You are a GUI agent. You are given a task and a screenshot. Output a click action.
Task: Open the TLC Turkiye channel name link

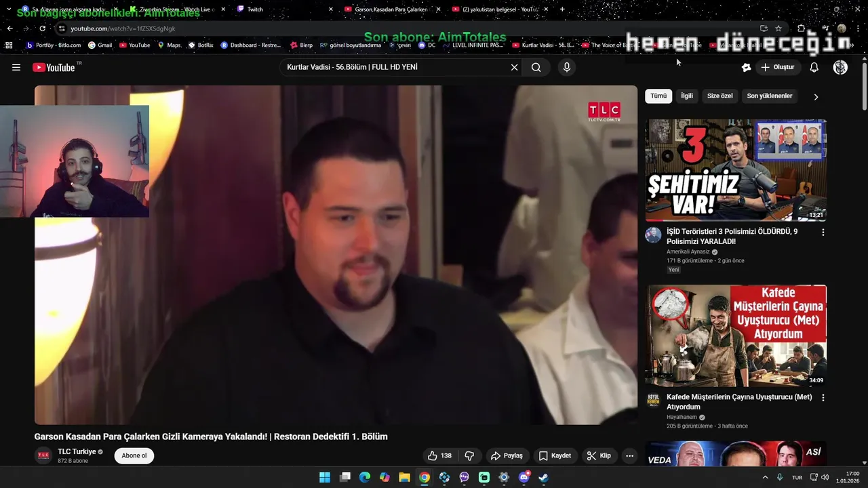[77, 451]
